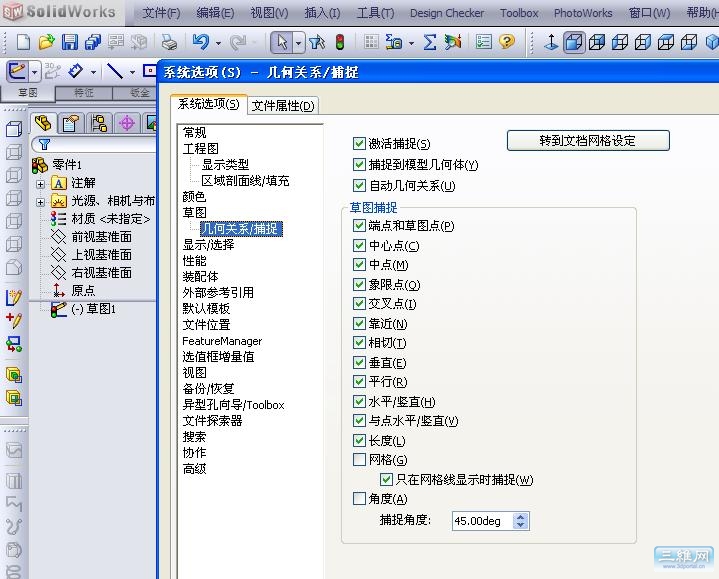719x579 pixels.
Task: Click the 转到文档网格设定 button
Action: tap(588, 140)
